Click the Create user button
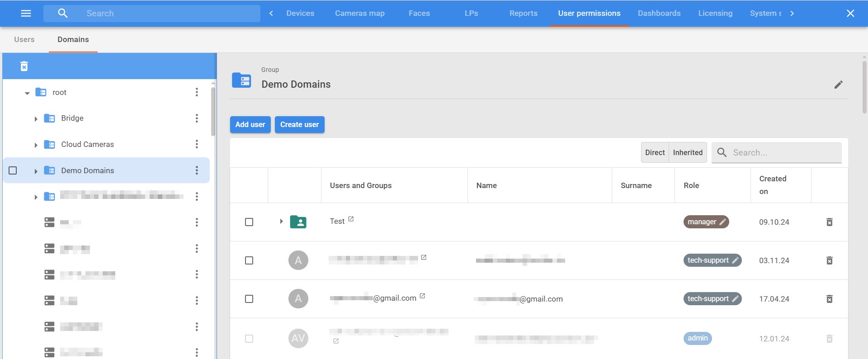Image resolution: width=868 pixels, height=359 pixels. [x=299, y=124]
